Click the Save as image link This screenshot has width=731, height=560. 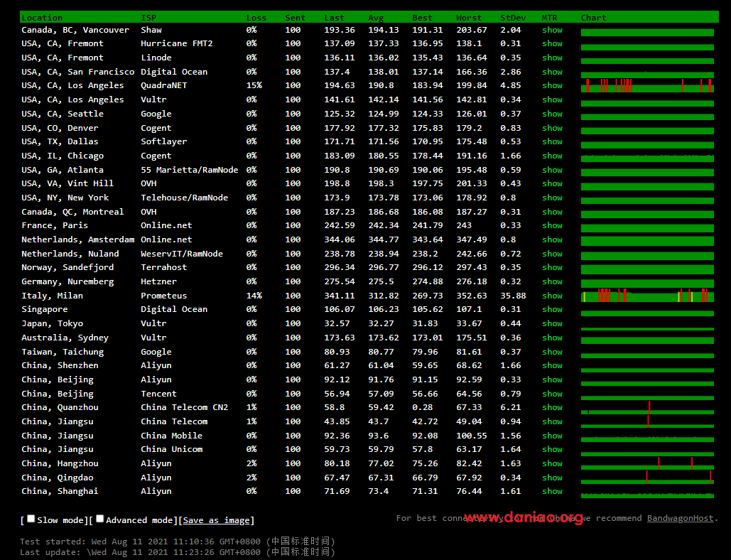(x=216, y=520)
